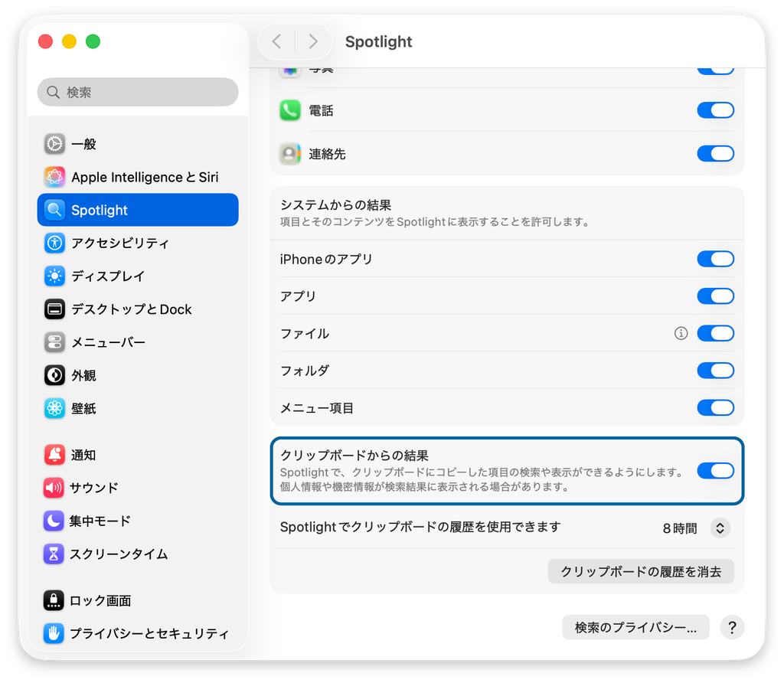This screenshot has height=683, width=784.
Task: Open スクリーンタイム settings pane
Action: point(138,554)
